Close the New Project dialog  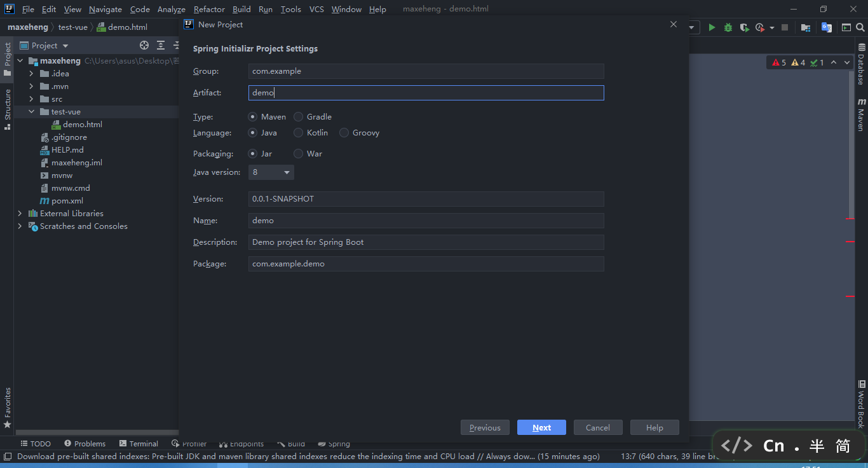[674, 24]
